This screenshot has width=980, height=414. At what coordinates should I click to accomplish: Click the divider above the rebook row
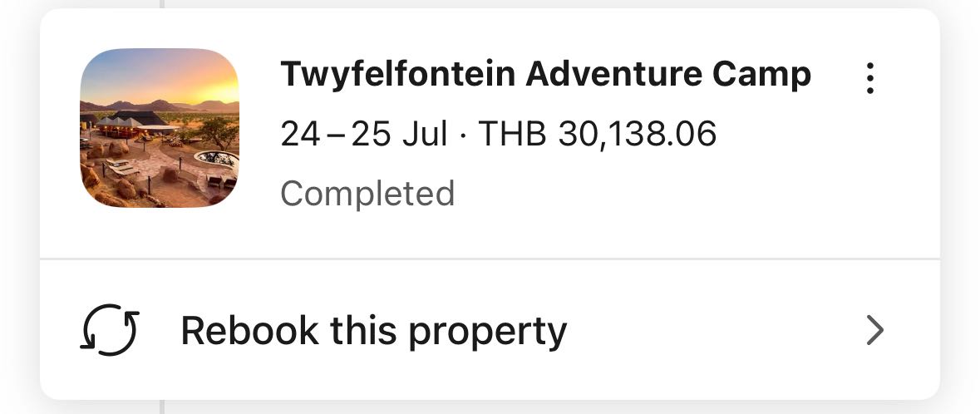point(490,259)
